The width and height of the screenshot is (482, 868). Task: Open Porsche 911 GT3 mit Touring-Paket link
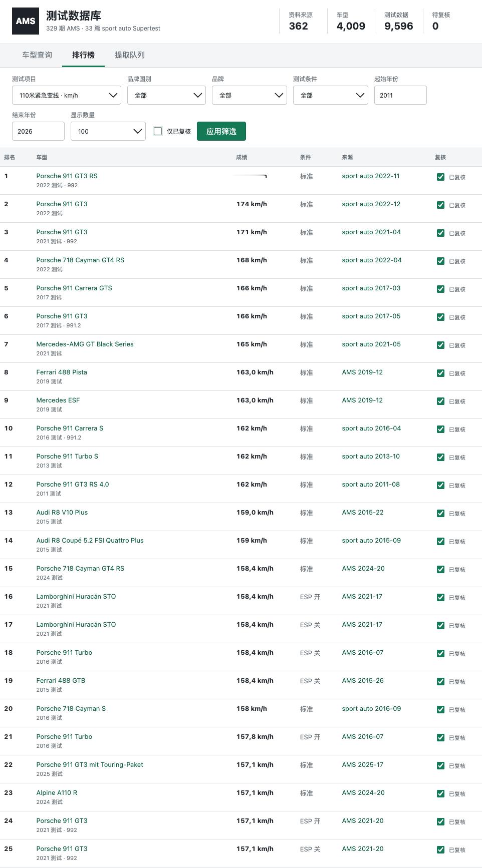coord(90,765)
